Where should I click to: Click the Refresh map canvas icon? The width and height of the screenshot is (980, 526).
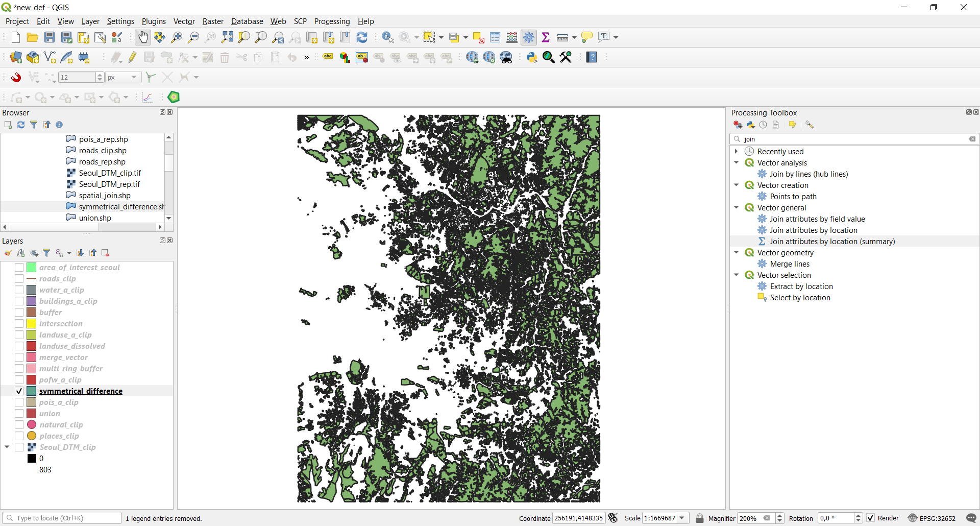[x=362, y=37]
